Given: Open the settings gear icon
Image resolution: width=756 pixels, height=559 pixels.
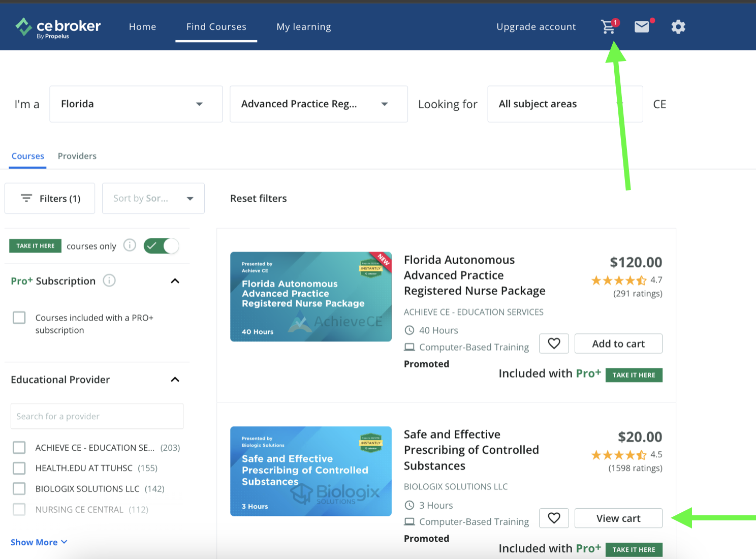Looking at the screenshot, I should pyautogui.click(x=678, y=26).
